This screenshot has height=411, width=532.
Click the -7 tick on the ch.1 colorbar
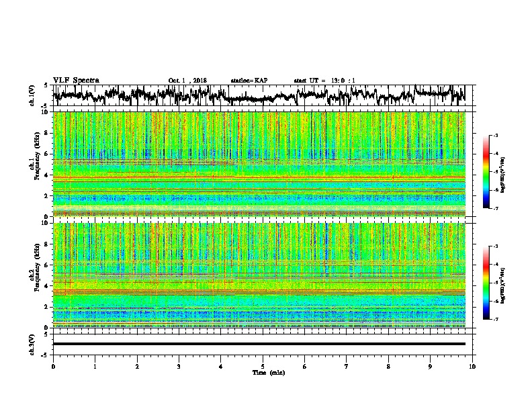point(495,208)
